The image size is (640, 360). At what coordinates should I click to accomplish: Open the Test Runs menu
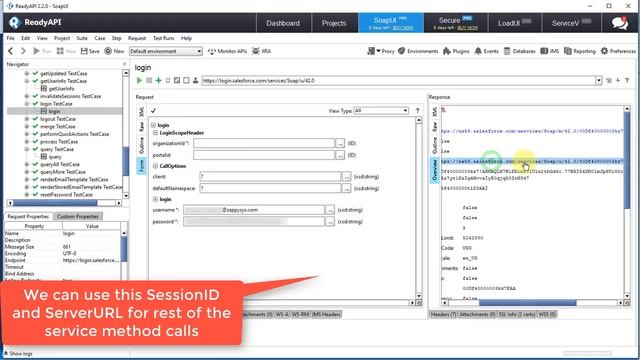[163, 38]
